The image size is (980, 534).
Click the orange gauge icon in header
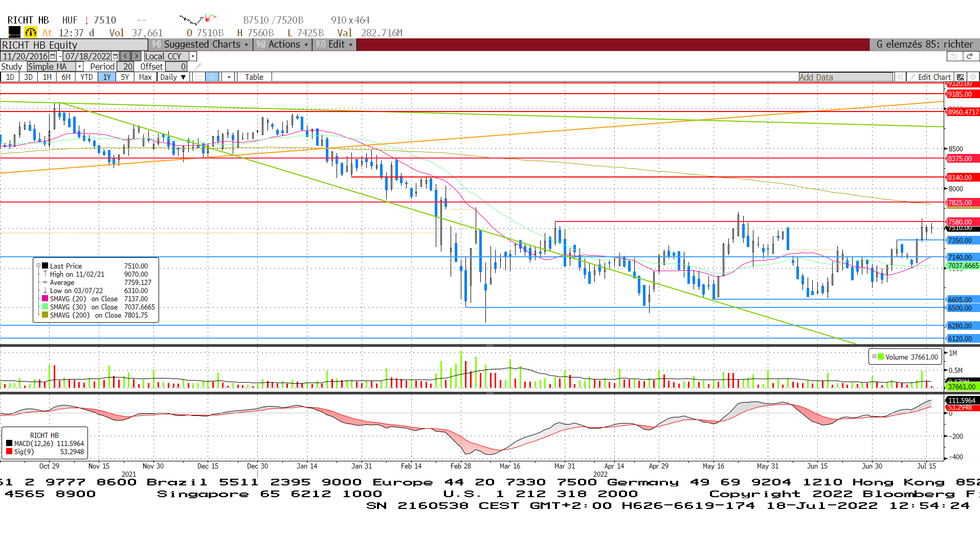click(31, 33)
